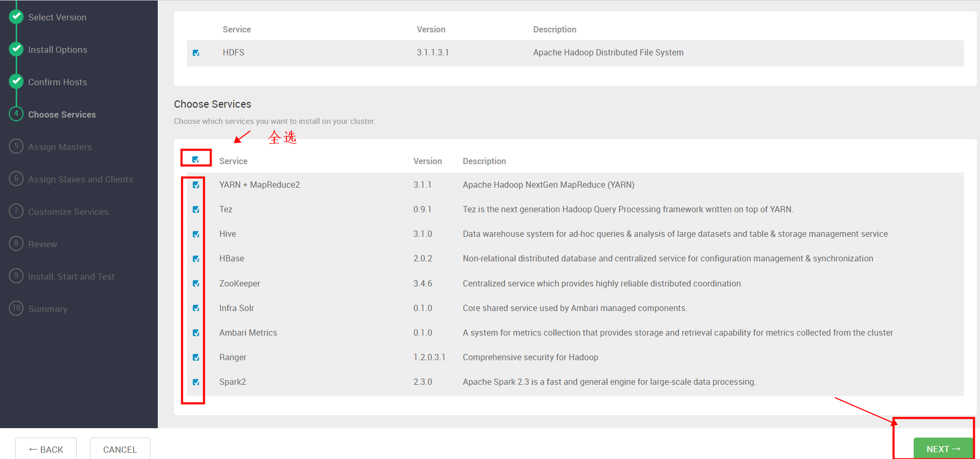Go to the Confirm Hosts wizard step

[57, 82]
